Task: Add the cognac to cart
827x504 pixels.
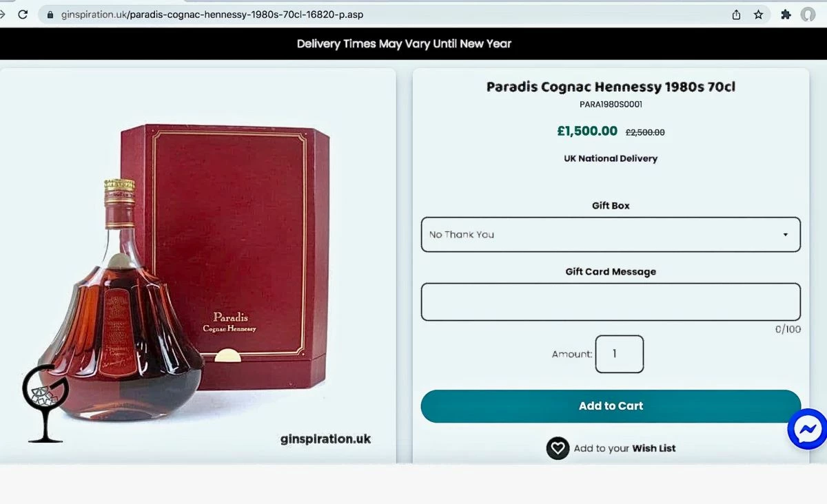Action: [x=611, y=406]
